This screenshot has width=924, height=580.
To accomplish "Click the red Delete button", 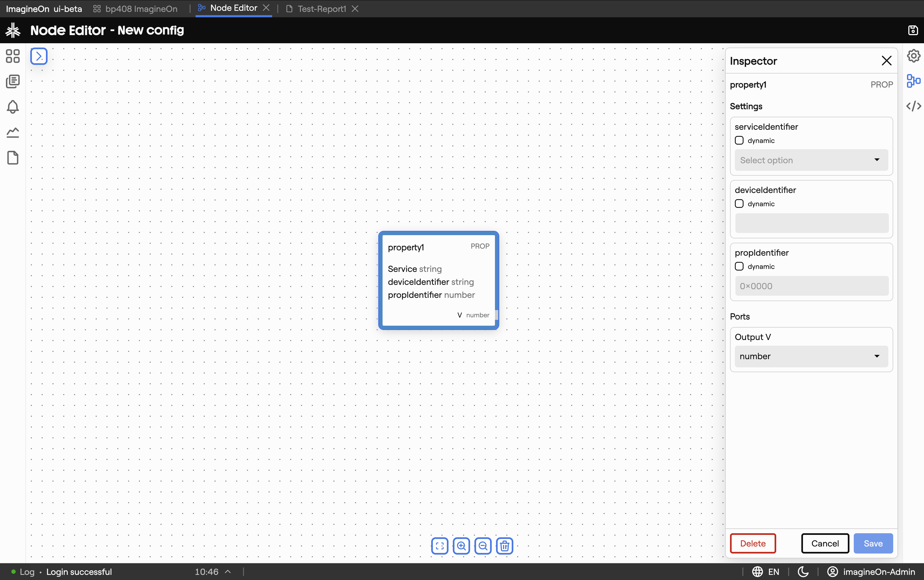I will tap(753, 543).
